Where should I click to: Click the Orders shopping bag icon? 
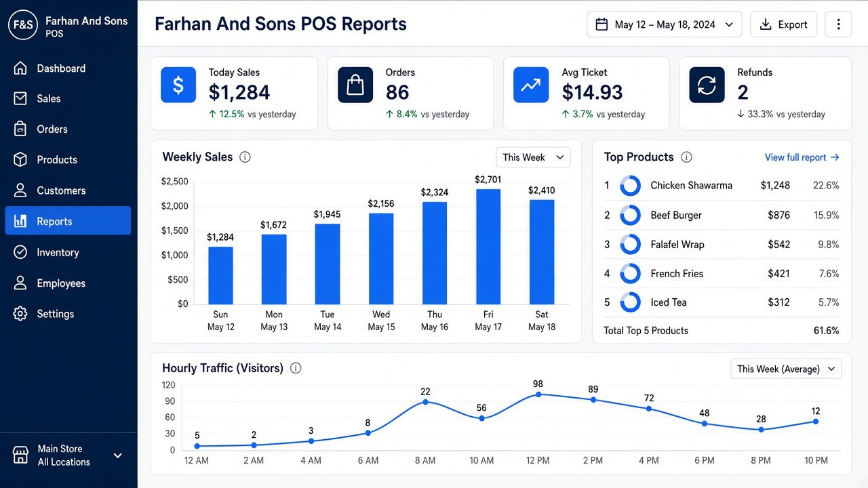coord(355,85)
